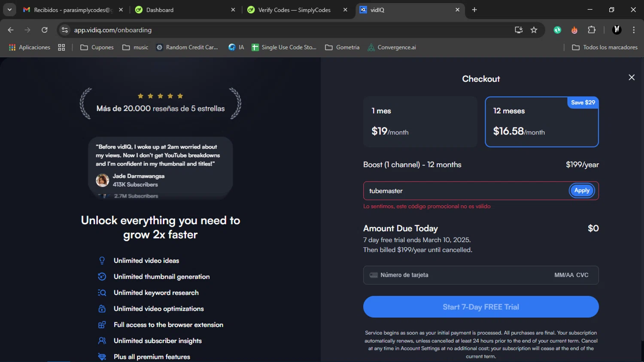This screenshot has height=362, width=644.
Task: Click the lightbulb icon beside Unlimited video ideas
Action: (x=102, y=261)
